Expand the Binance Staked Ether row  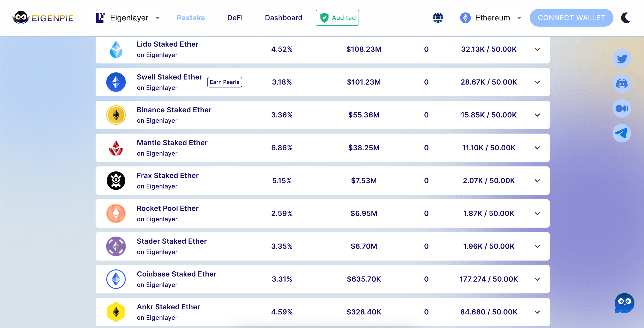(537, 115)
